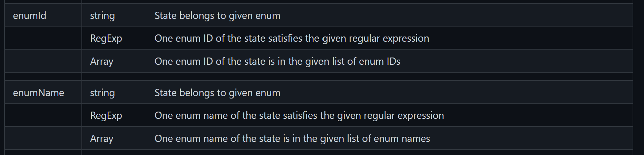644x155 pixels.
Task: Click the enumId cell in the table
Action: [x=30, y=15]
